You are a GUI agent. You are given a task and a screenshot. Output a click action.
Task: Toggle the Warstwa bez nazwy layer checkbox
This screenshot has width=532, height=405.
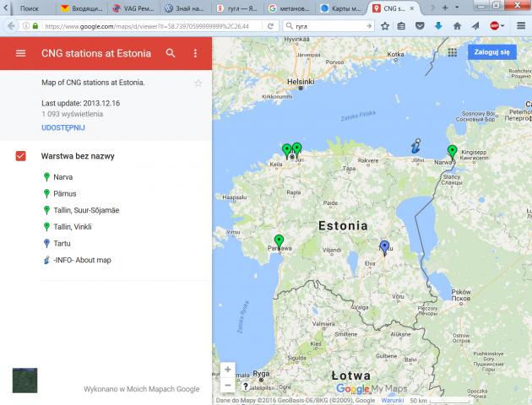pos(21,156)
